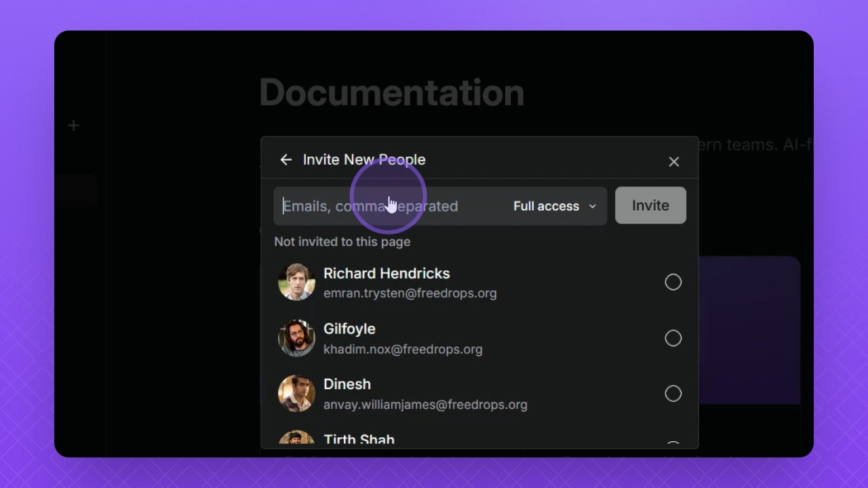Click the Richard Hendricks name label
This screenshot has width=868, height=488.
click(x=387, y=273)
